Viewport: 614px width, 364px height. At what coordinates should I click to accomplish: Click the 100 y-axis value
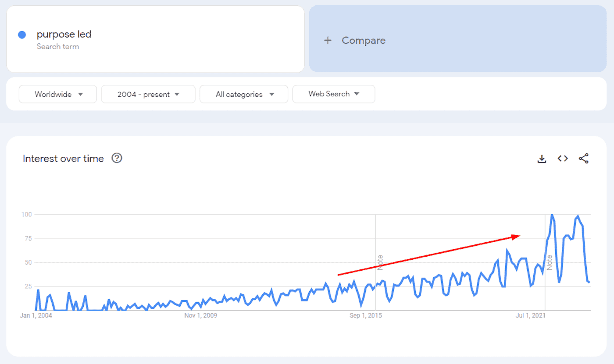[x=26, y=214]
